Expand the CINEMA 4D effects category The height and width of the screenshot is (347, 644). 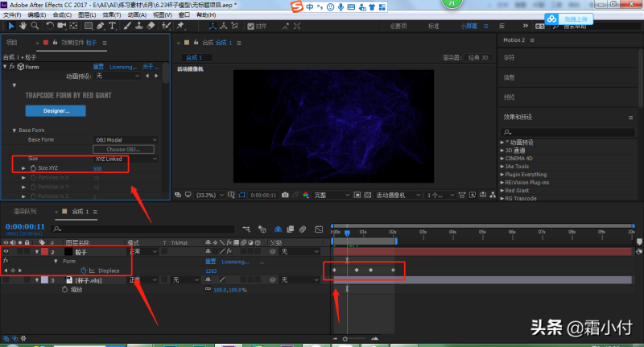tap(502, 159)
